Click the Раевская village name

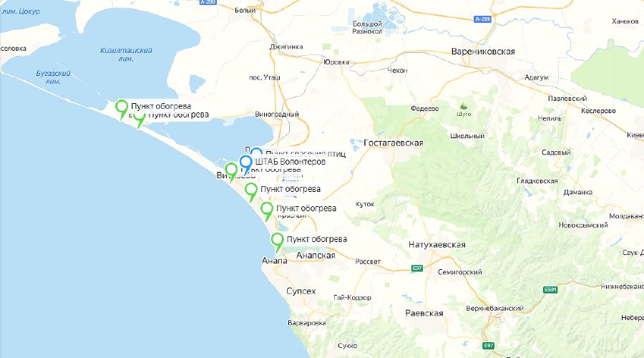click(x=424, y=313)
